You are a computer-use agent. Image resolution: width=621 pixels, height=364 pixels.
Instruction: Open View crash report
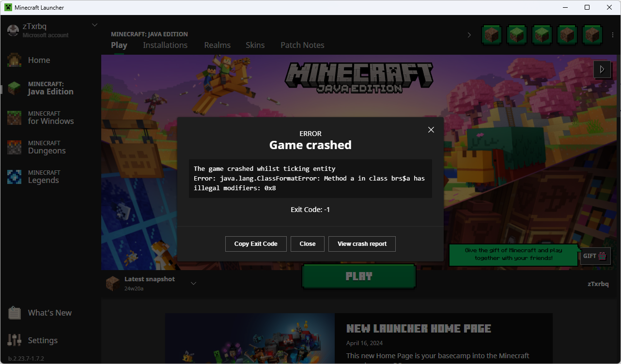pos(362,244)
